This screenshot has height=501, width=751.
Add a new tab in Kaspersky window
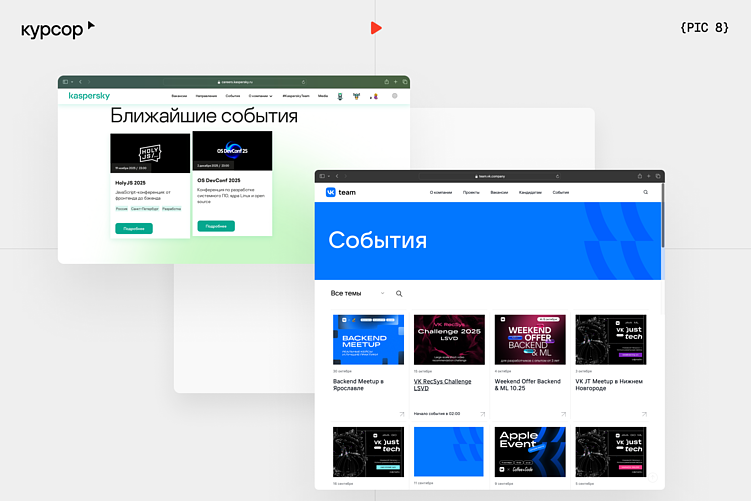[x=396, y=82]
